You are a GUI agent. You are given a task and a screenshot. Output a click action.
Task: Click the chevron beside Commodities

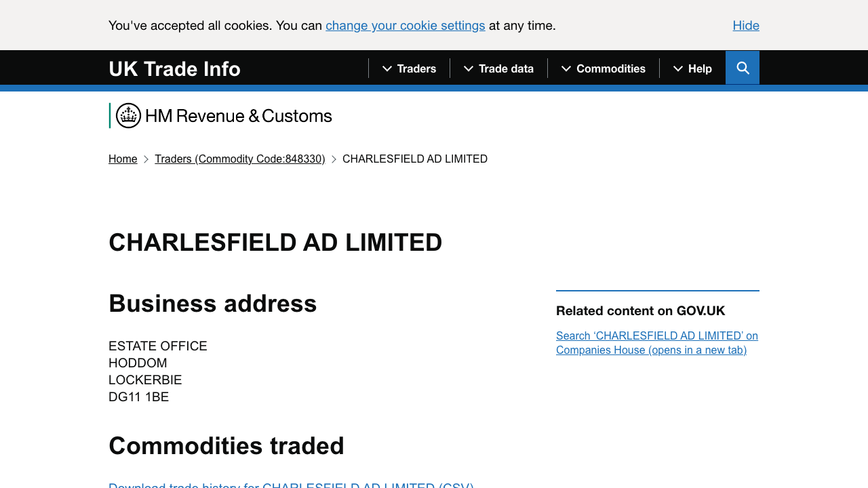point(565,68)
